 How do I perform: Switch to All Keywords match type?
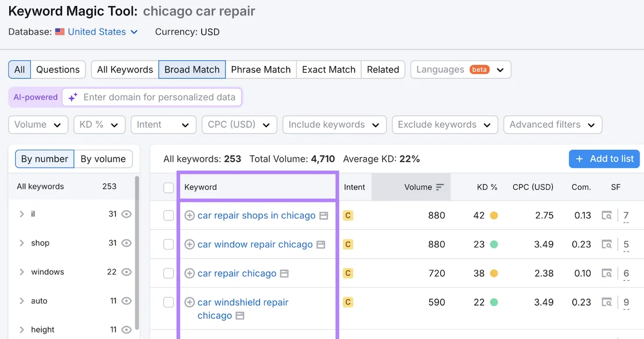click(x=125, y=70)
